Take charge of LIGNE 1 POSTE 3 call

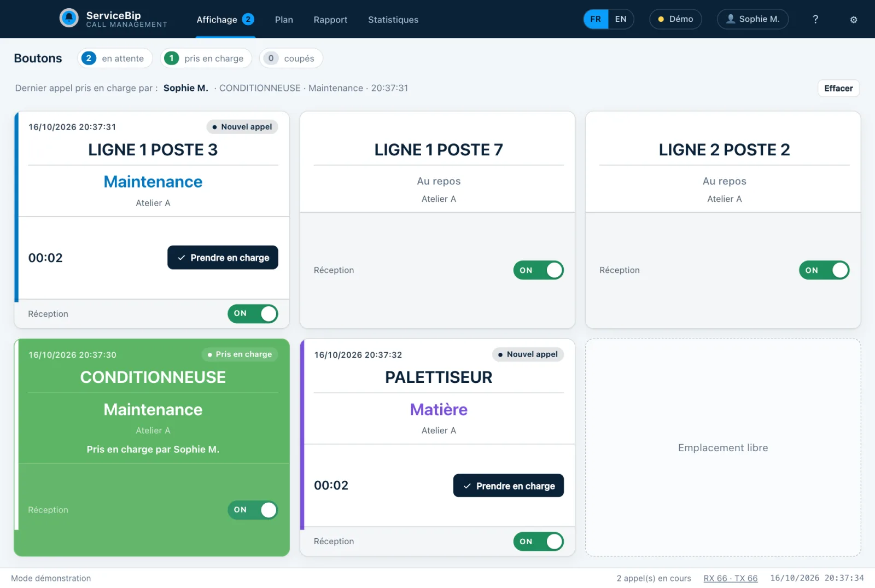click(223, 258)
